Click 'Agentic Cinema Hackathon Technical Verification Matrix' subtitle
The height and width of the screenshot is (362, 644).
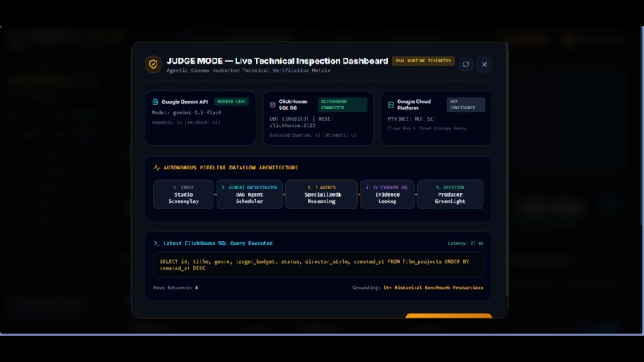tap(248, 70)
